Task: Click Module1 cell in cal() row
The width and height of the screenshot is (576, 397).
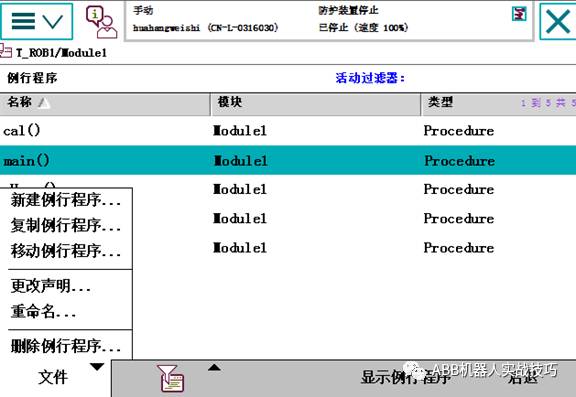Action: 240,131
